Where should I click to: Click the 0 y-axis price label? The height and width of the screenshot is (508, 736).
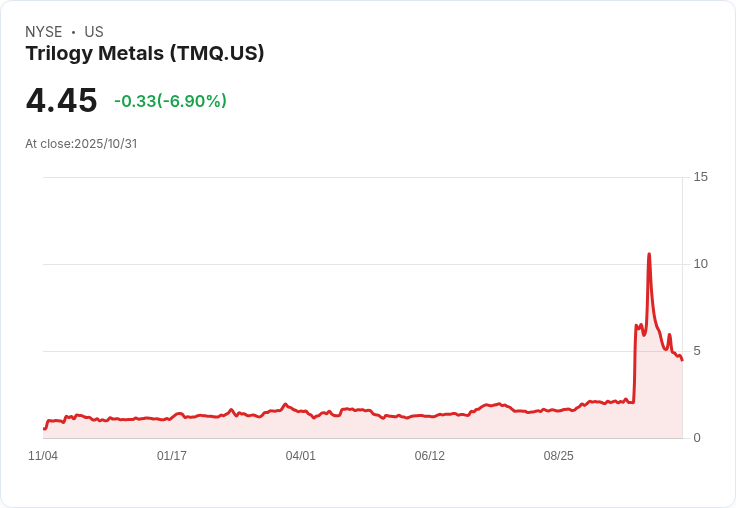697,438
